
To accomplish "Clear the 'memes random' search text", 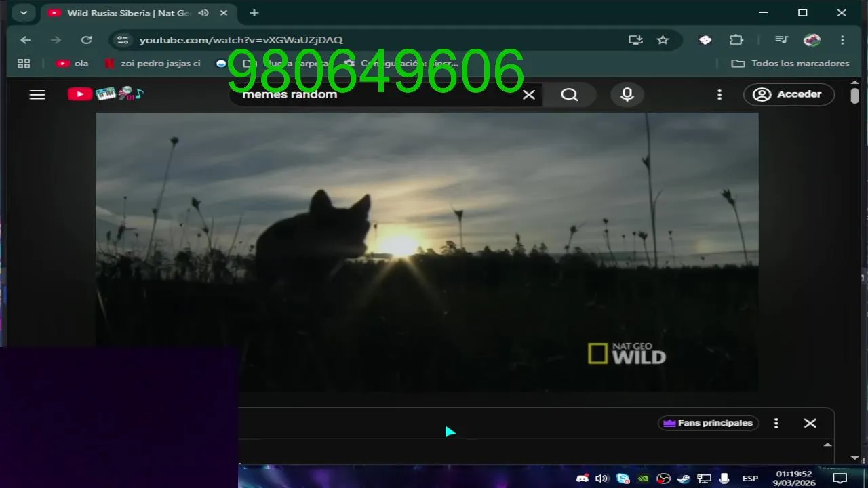I will pyautogui.click(x=529, y=95).
